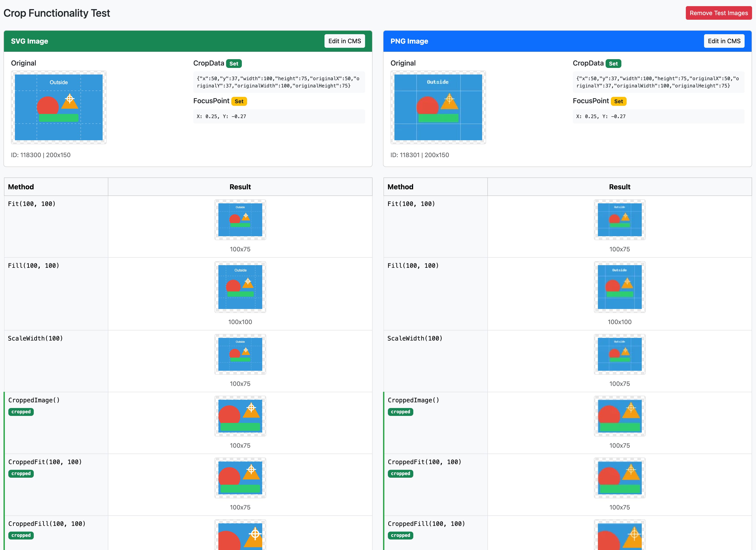The width and height of the screenshot is (756, 550).
Task: Select the SVG Image panel header
Action: point(29,41)
